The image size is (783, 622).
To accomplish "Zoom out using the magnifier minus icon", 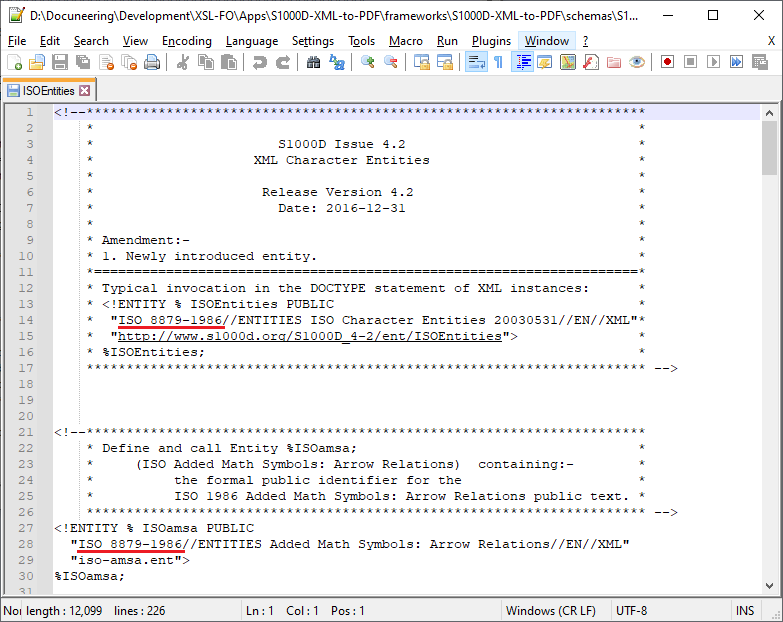I will pyautogui.click(x=391, y=62).
